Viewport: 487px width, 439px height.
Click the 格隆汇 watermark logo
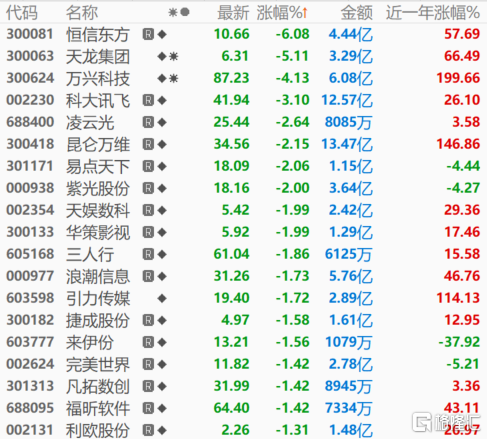446,422
